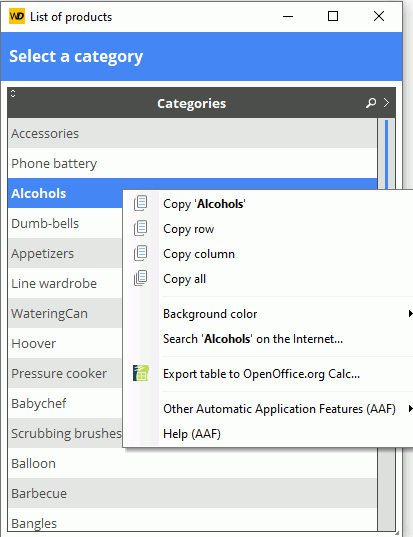
Task: Select the Barbecue category row
Action: click(x=192, y=493)
